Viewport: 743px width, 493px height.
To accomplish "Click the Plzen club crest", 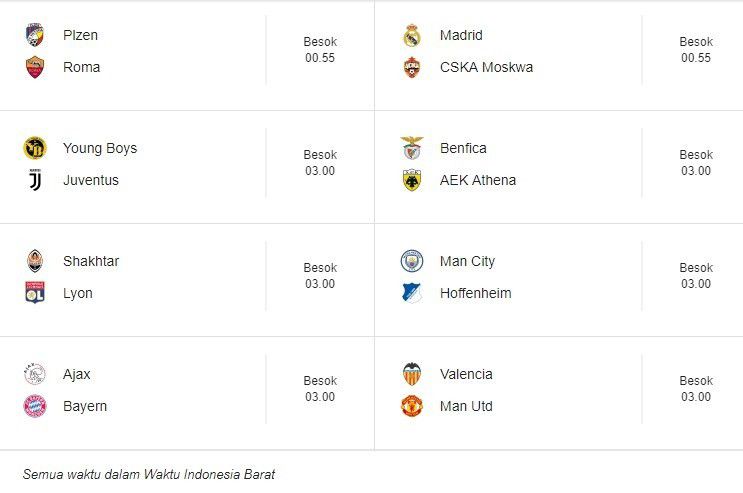I will click(x=35, y=35).
